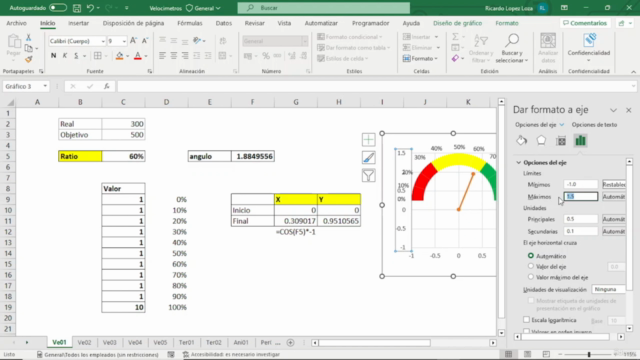The image size is (640, 360).
Task: Click Automático button for Máximos
Action: 614,197
